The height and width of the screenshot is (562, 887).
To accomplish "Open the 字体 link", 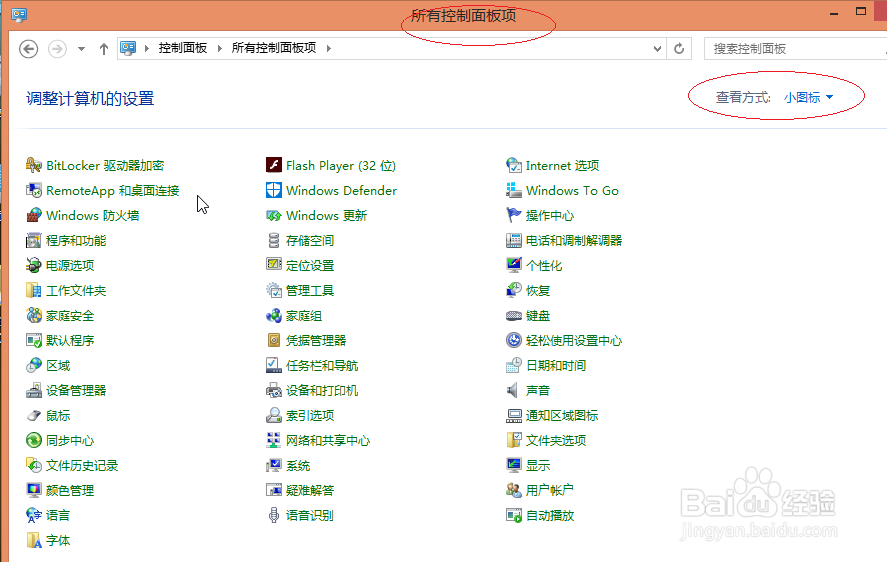I will tap(58, 540).
